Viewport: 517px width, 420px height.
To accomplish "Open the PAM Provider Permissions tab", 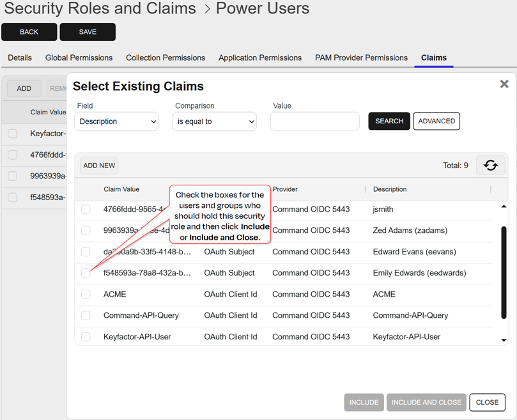I will (361, 58).
